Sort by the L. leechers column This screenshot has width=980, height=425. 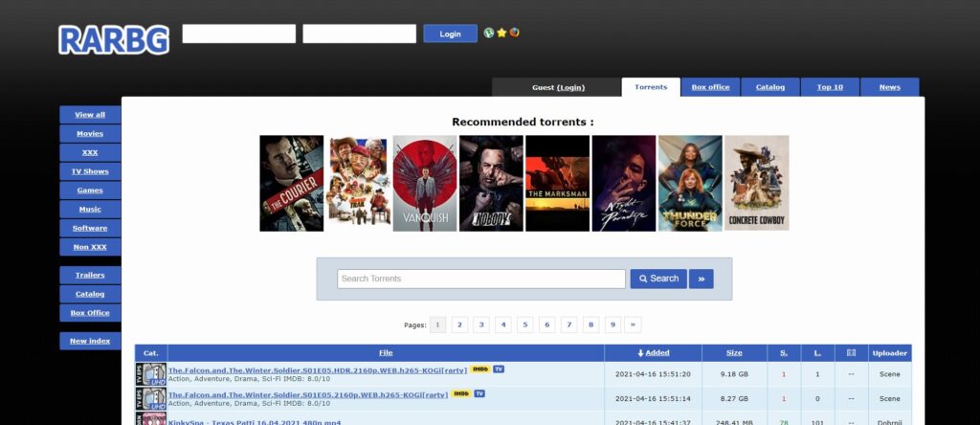[x=817, y=353]
